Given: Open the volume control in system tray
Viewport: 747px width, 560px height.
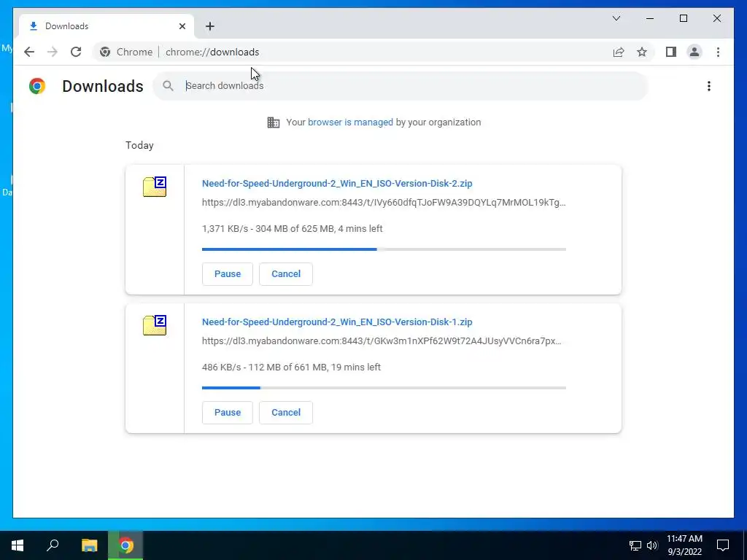Looking at the screenshot, I should (652, 545).
